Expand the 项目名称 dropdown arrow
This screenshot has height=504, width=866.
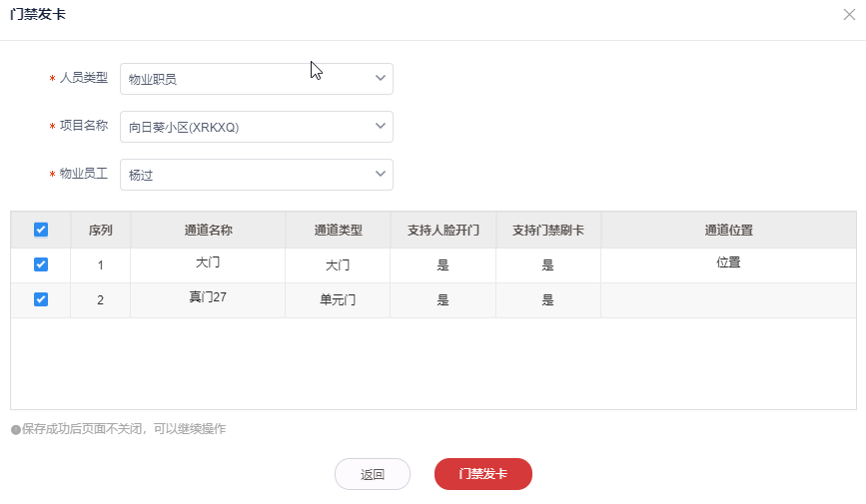coord(380,127)
